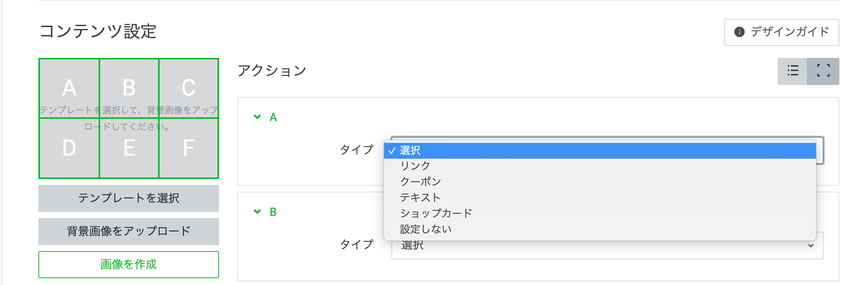
Task: Collapse section A with green chevron
Action: 257,117
